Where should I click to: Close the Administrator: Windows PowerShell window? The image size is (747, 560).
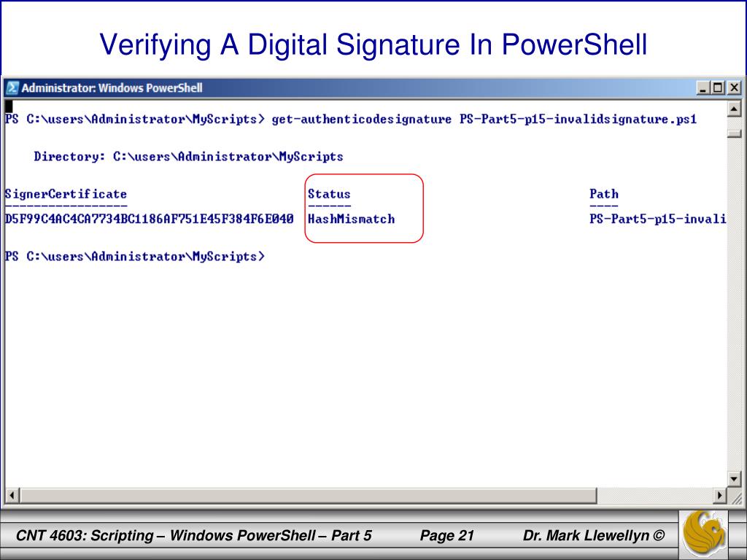click(x=734, y=88)
